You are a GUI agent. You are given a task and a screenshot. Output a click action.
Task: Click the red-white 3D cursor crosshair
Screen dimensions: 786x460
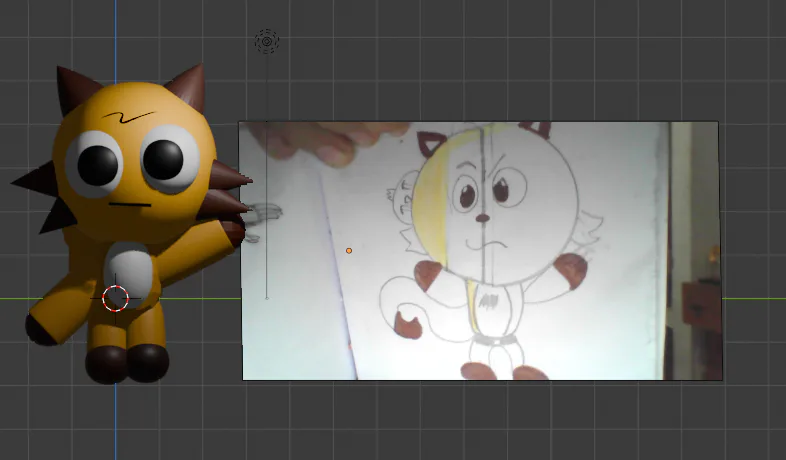(x=116, y=299)
